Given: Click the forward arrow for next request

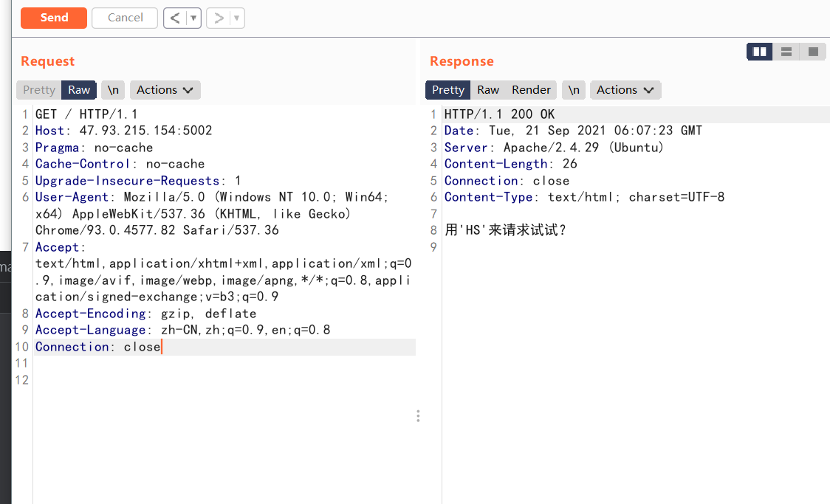Looking at the screenshot, I should tap(219, 18).
